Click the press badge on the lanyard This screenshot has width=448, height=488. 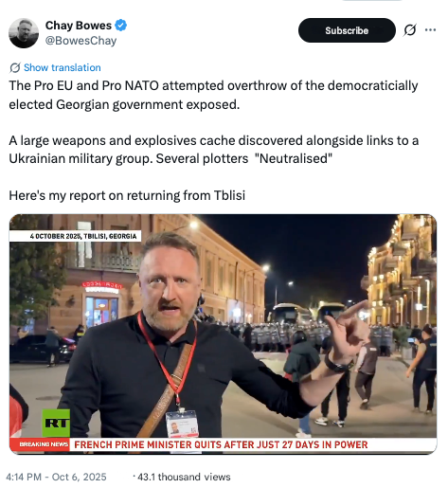182,424
